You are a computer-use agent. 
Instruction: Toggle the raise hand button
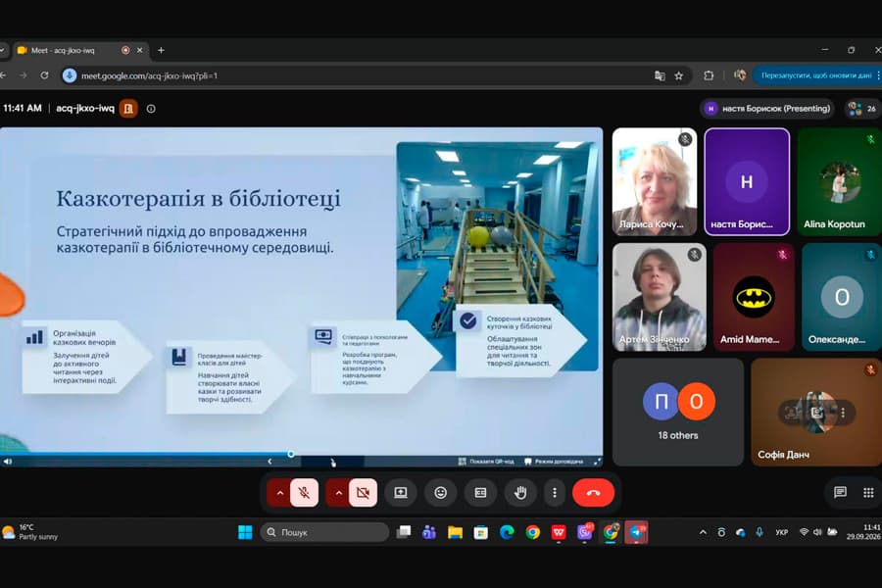(520, 493)
